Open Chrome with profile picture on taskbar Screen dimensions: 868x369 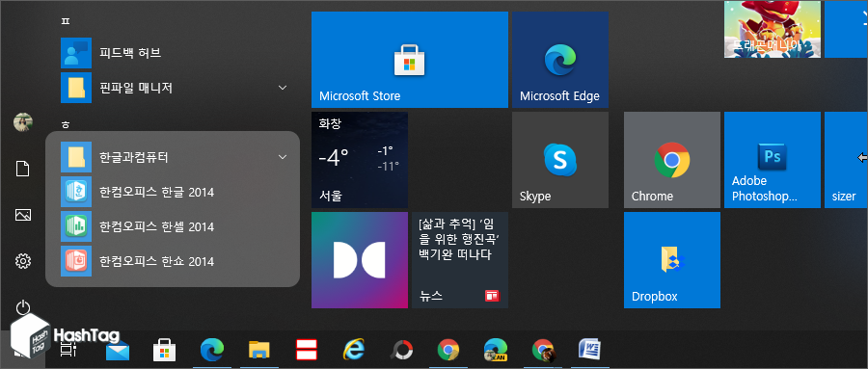point(543,351)
